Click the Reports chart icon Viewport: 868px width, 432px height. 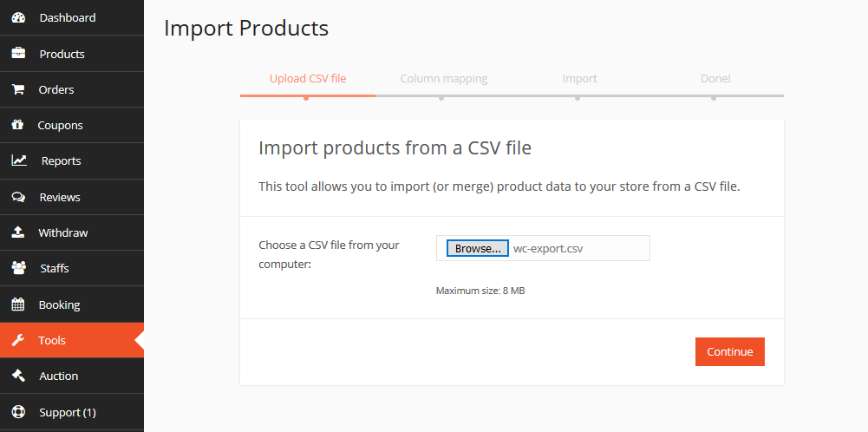click(18, 160)
